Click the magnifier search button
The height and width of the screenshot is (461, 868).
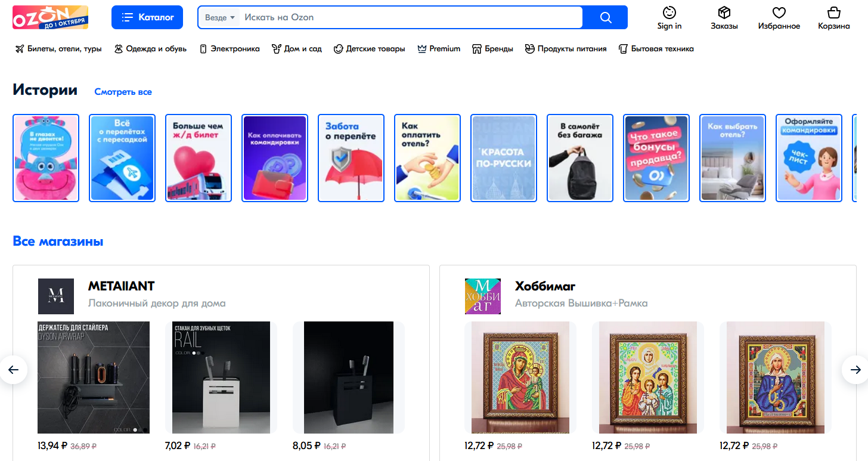click(x=606, y=17)
